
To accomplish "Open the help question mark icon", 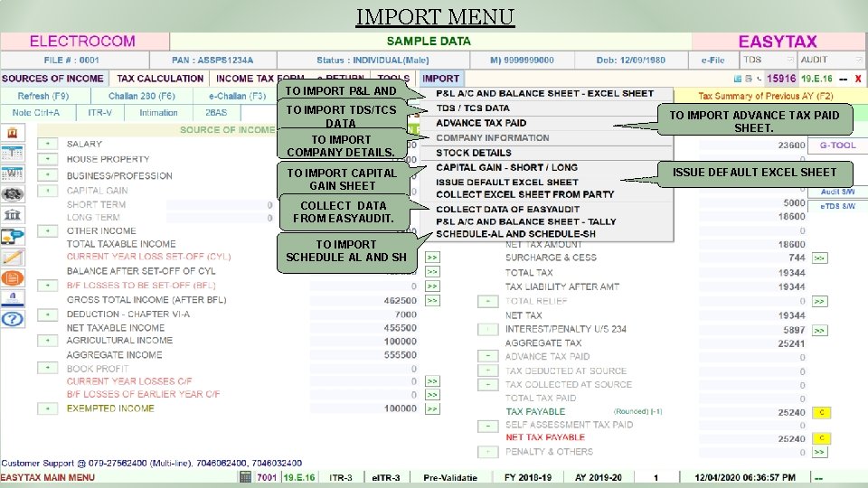I will coord(12,319).
